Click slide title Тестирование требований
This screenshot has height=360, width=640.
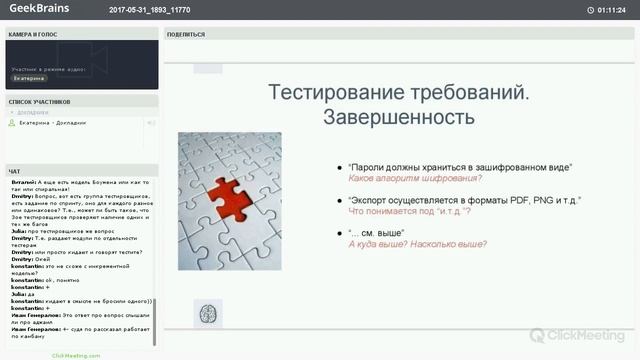(x=399, y=92)
